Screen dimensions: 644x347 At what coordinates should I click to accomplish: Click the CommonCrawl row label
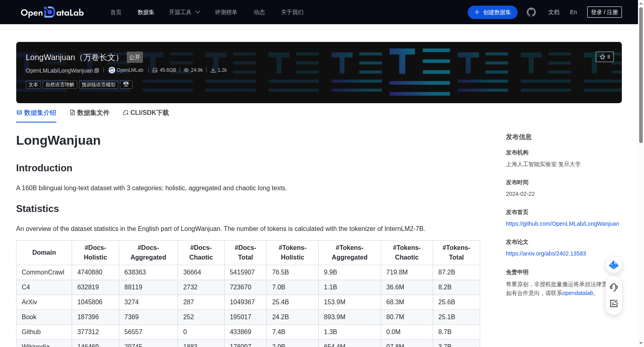[x=43, y=272]
